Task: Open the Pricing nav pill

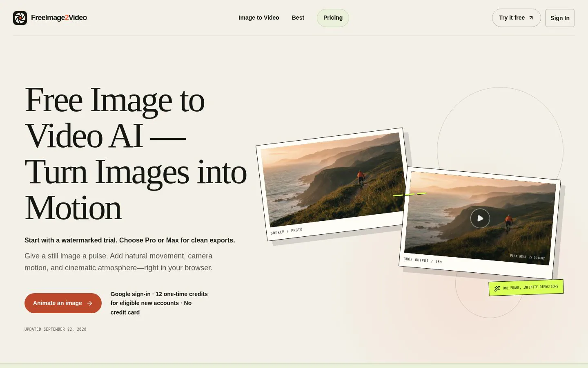Action: point(333,18)
